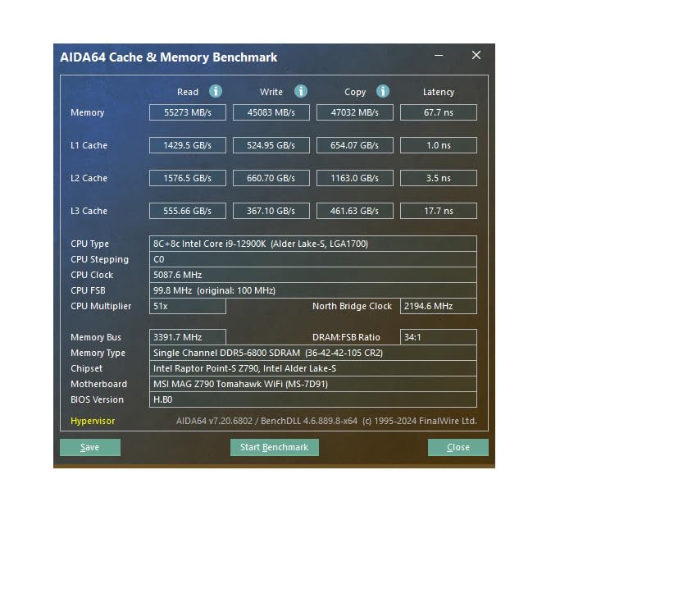This screenshot has width=683, height=616.
Task: Click the info icon next to Copy
Action: tap(383, 91)
